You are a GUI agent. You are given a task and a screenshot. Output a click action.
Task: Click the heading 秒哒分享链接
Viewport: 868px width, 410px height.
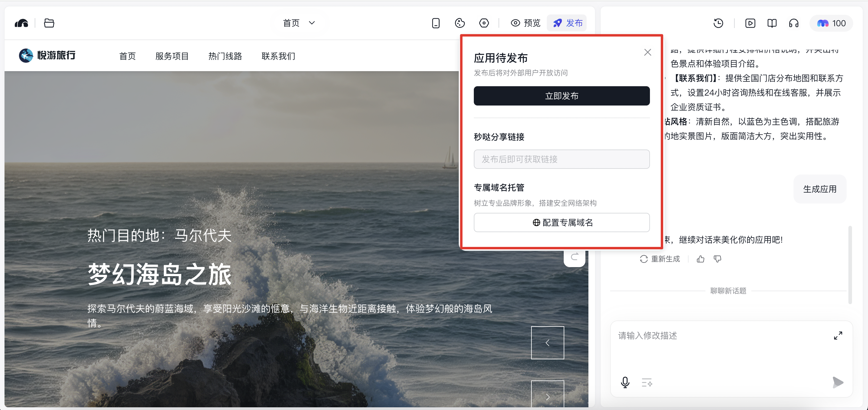499,137
